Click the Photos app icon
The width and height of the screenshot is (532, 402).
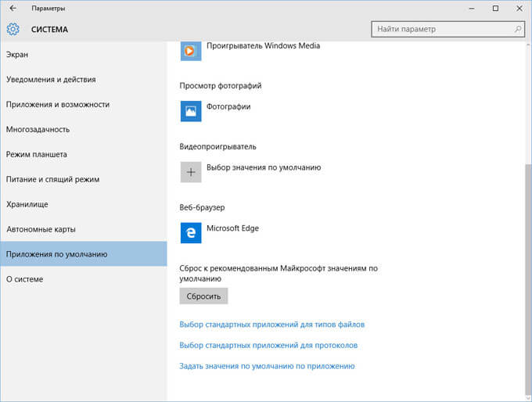click(x=191, y=111)
